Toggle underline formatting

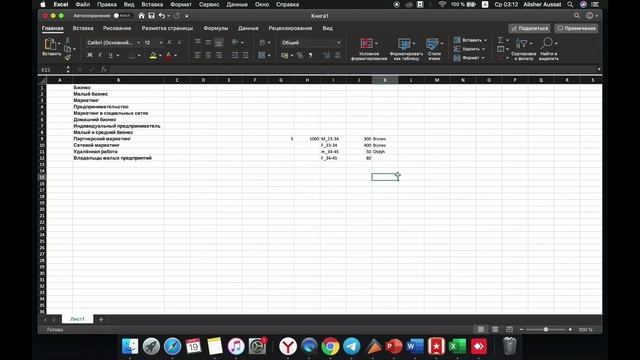[x=110, y=55]
